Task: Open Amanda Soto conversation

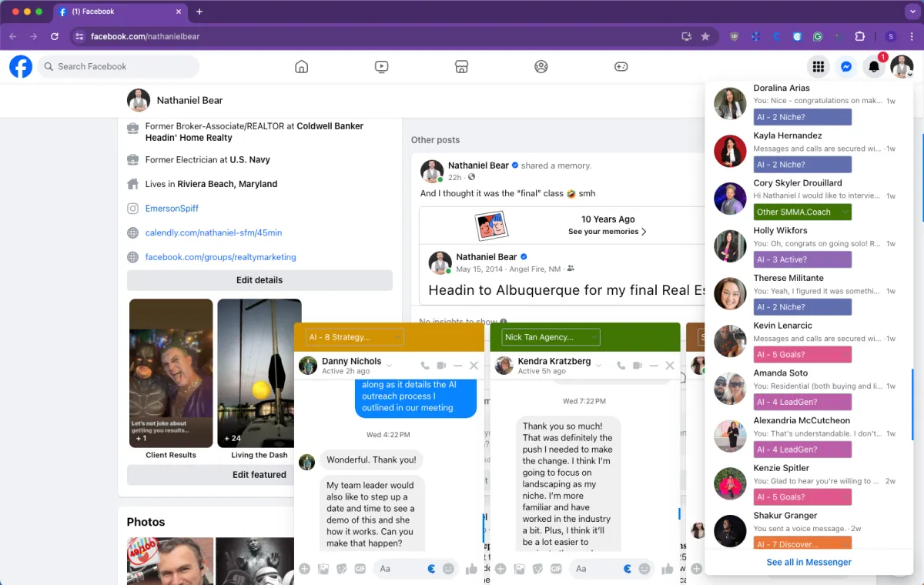Action: coord(808,389)
